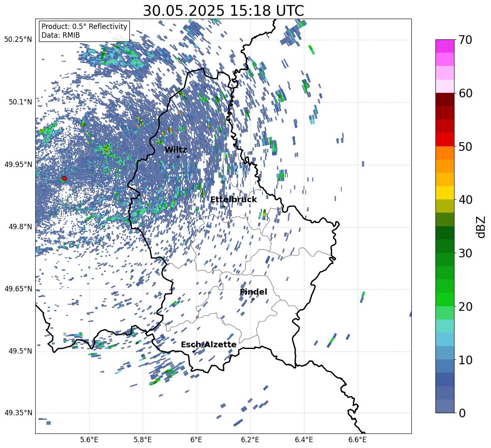Screen dimensions: 491x448
Task: Click the 49.35°N latitude label
Action: [18, 413]
